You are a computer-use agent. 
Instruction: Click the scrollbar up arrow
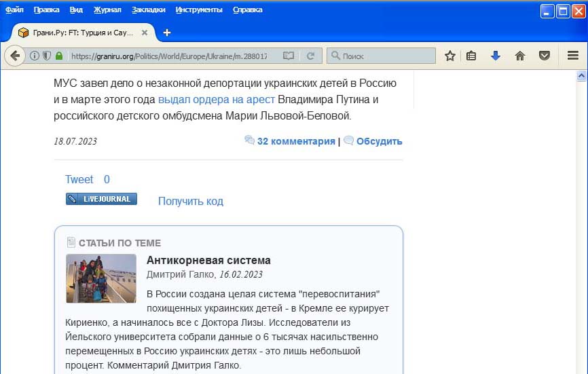[581, 76]
